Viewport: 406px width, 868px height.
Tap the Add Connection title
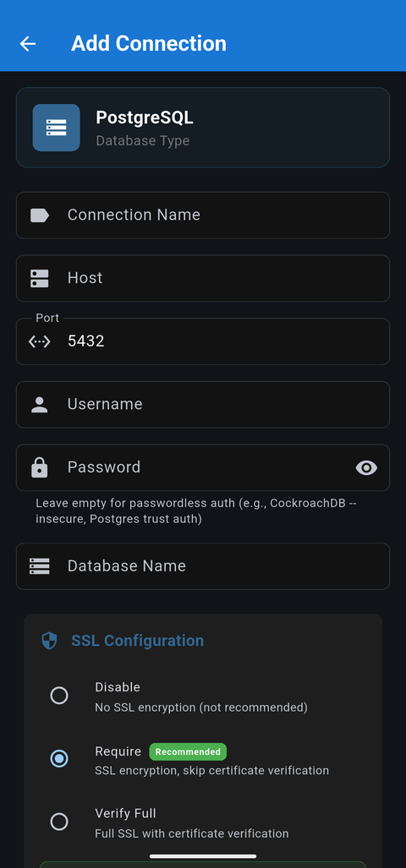(149, 44)
